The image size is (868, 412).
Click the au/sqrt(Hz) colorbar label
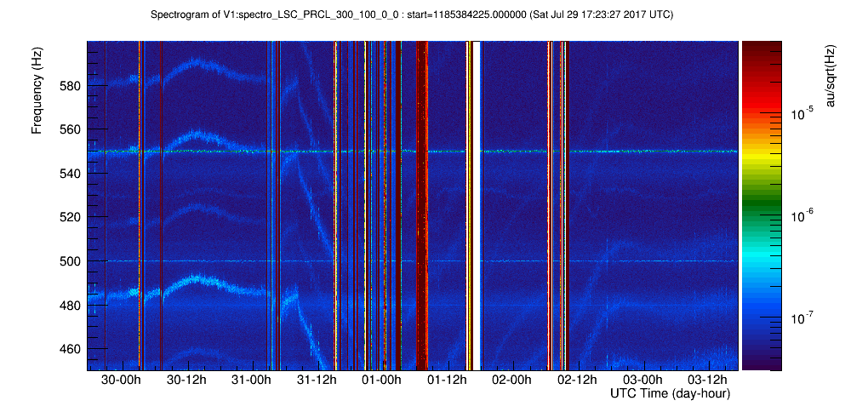pos(831,75)
